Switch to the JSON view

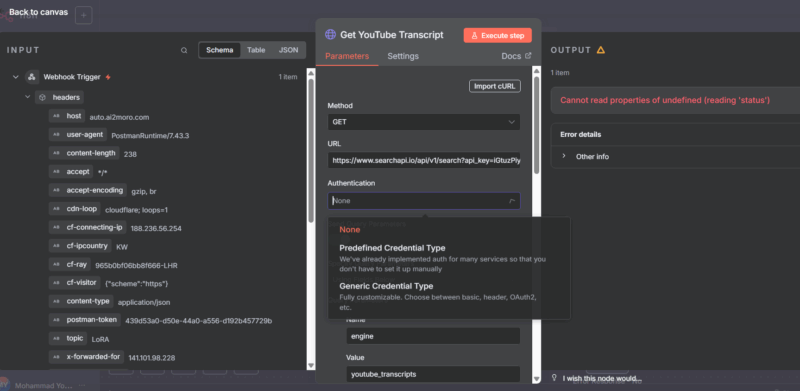(x=289, y=50)
